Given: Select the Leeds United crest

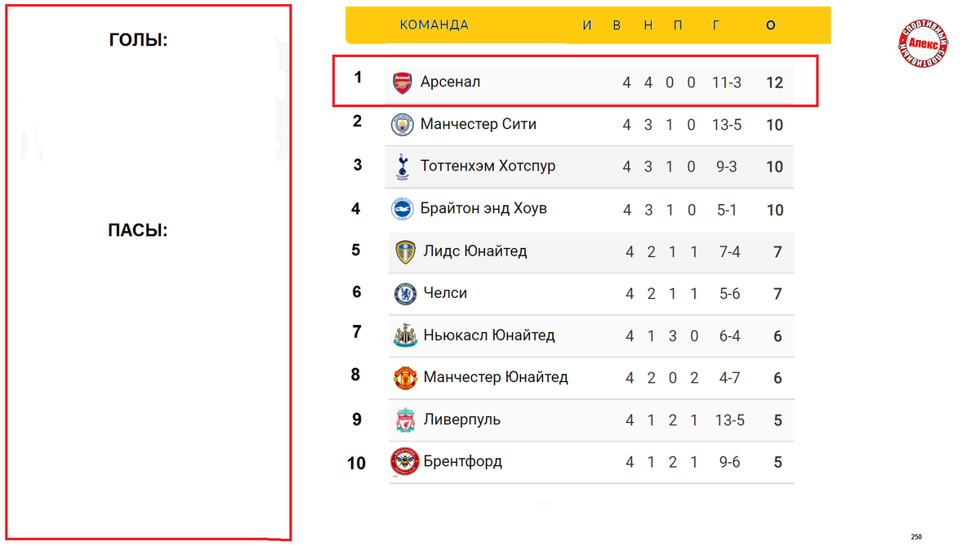Looking at the screenshot, I should click(405, 252).
